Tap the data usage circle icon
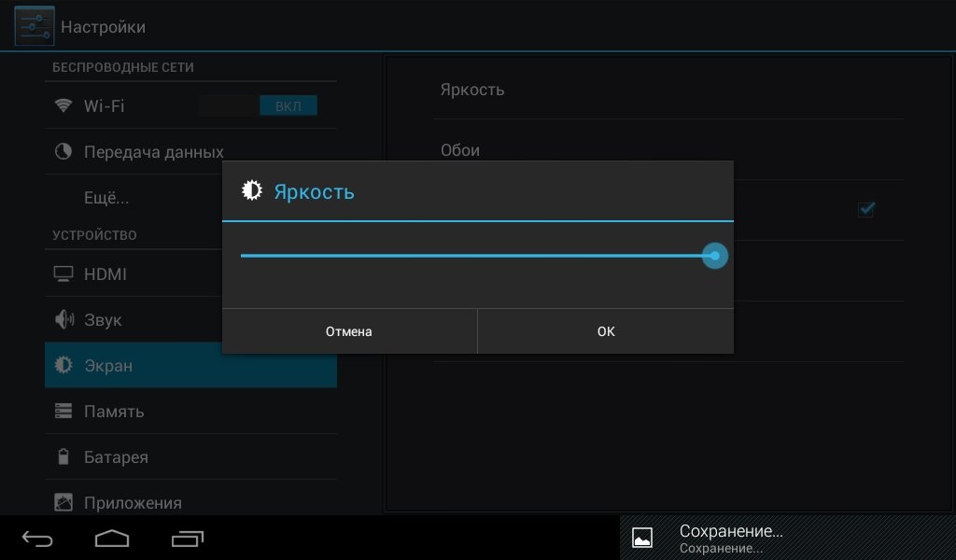956x560 pixels. point(63,151)
